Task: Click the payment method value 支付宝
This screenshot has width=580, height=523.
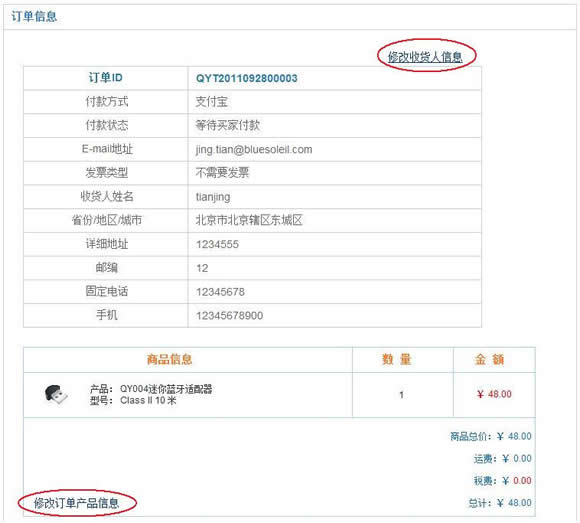Action: click(212, 101)
